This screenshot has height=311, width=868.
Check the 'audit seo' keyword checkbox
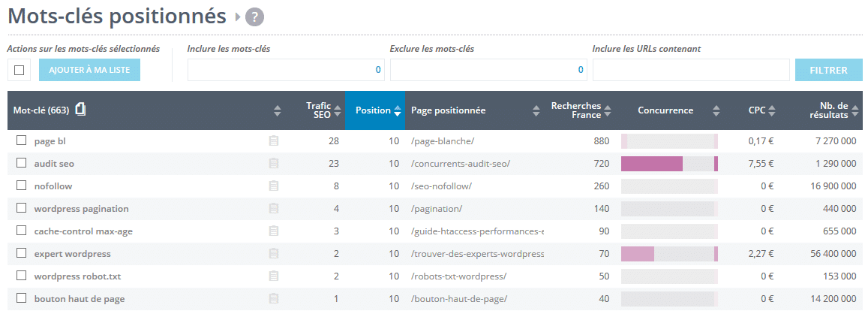tap(21, 163)
